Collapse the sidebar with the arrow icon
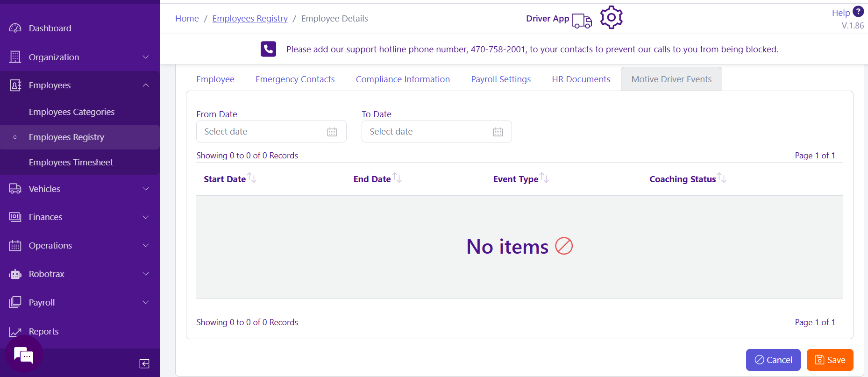This screenshot has height=377, width=868. click(144, 363)
